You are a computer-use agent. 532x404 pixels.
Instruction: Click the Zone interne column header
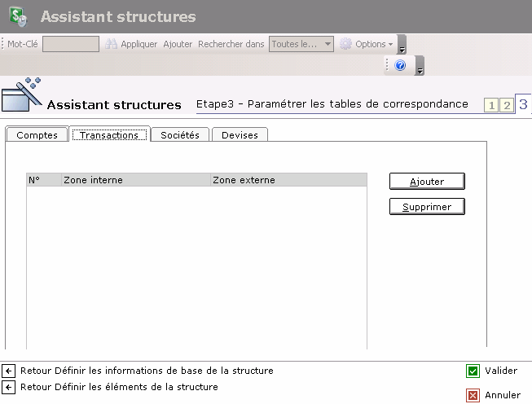[93, 180]
